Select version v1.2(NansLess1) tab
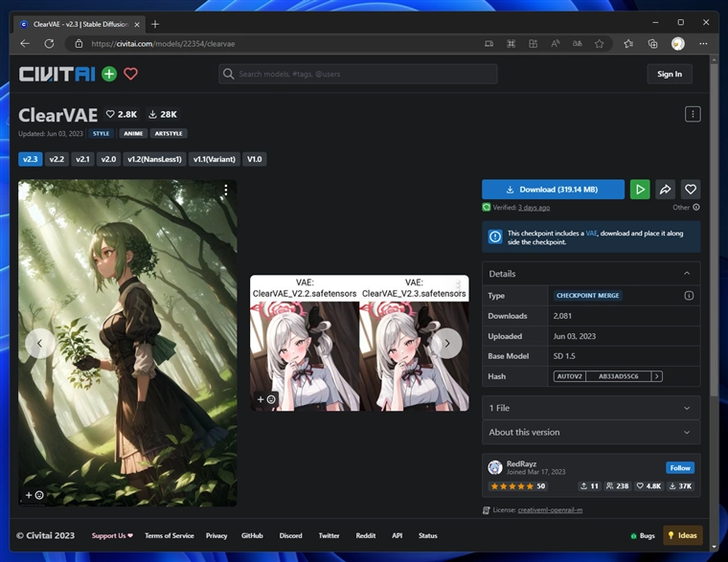This screenshot has width=728, height=562. pyautogui.click(x=154, y=159)
